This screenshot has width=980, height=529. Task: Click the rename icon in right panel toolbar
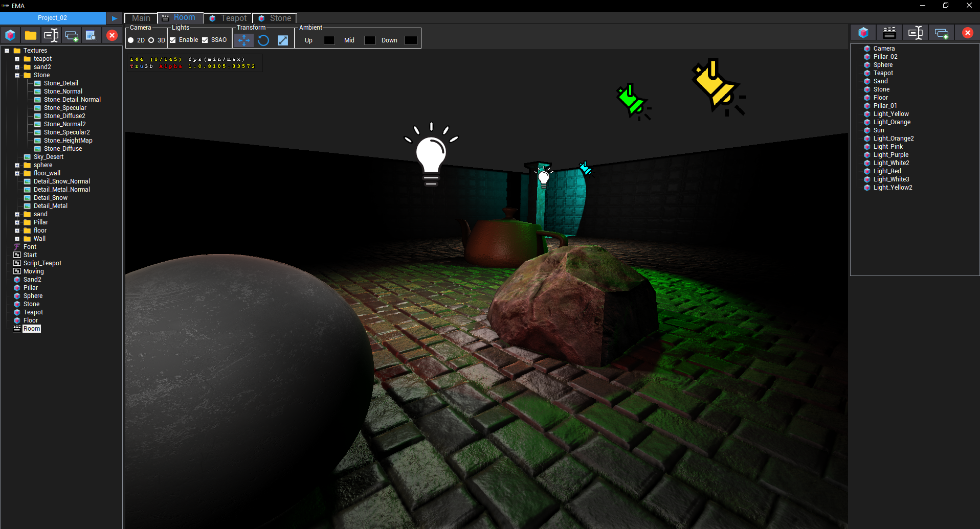pyautogui.click(x=916, y=33)
